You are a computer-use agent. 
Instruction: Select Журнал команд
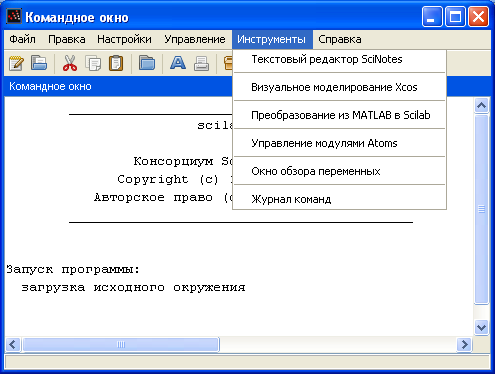click(x=339, y=199)
